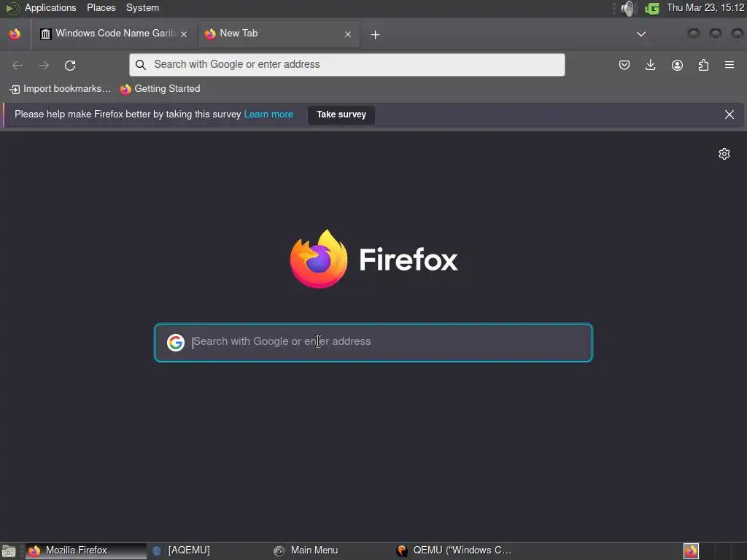Screen dimensions: 747x560
Task: Open the Places menu
Action: click(101, 7)
